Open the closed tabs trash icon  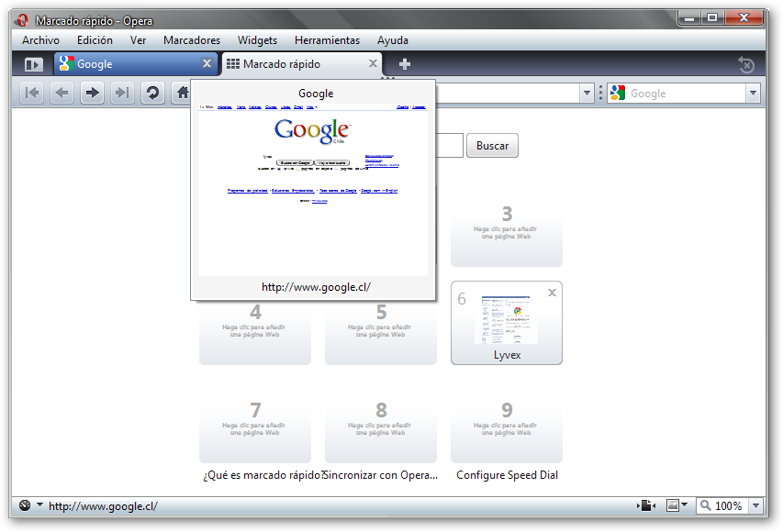pyautogui.click(x=746, y=65)
